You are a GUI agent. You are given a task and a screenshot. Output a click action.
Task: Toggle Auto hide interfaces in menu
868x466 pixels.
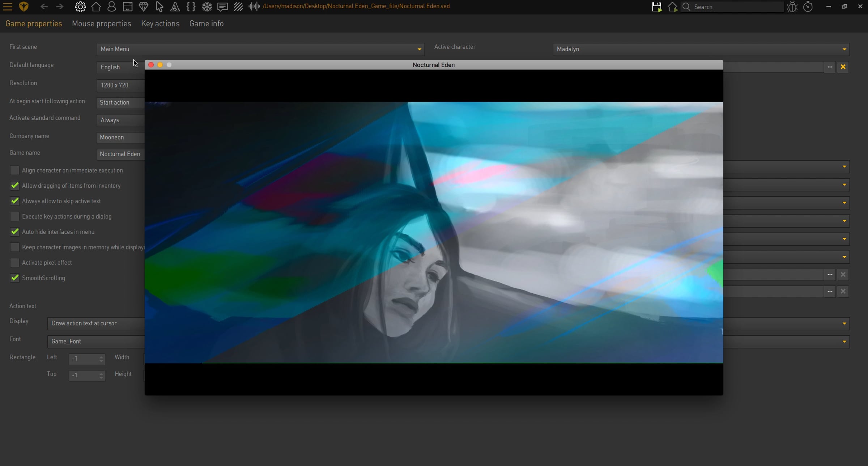tap(14, 232)
